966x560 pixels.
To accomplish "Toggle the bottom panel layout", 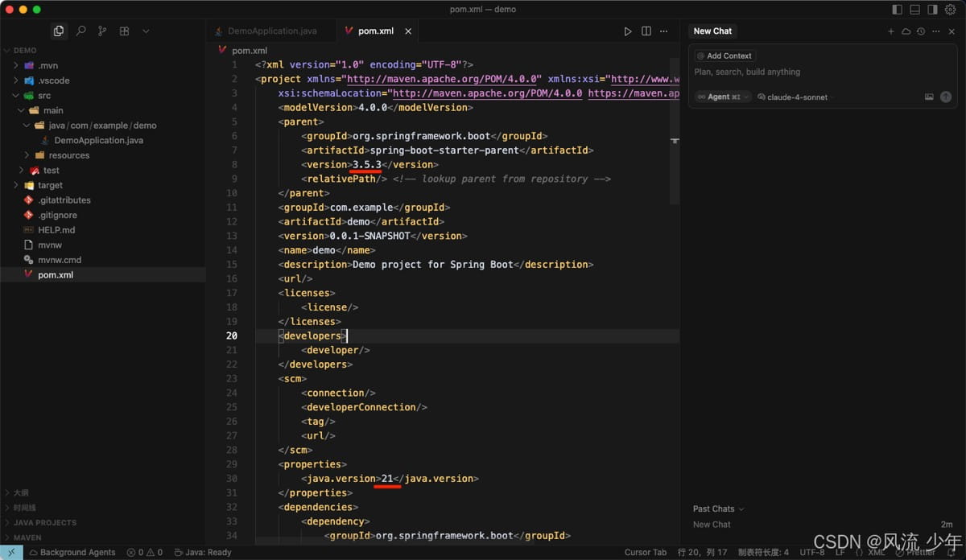I will (915, 10).
